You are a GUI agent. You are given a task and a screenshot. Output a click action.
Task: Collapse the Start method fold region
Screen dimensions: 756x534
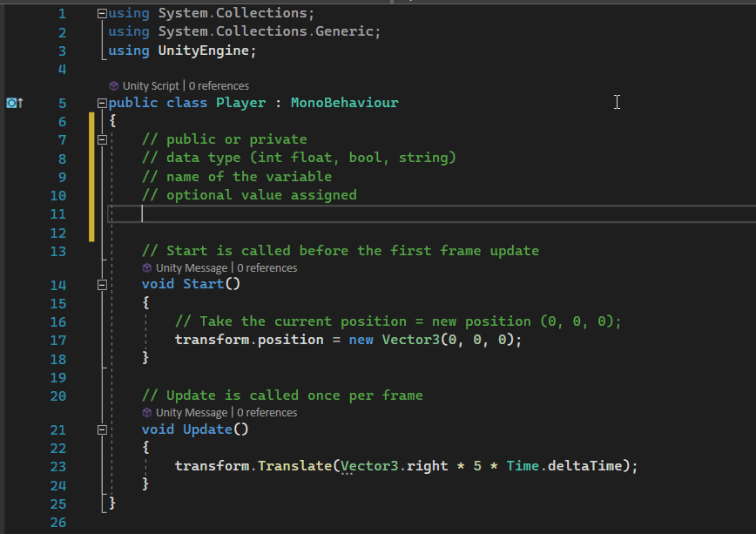tap(102, 284)
